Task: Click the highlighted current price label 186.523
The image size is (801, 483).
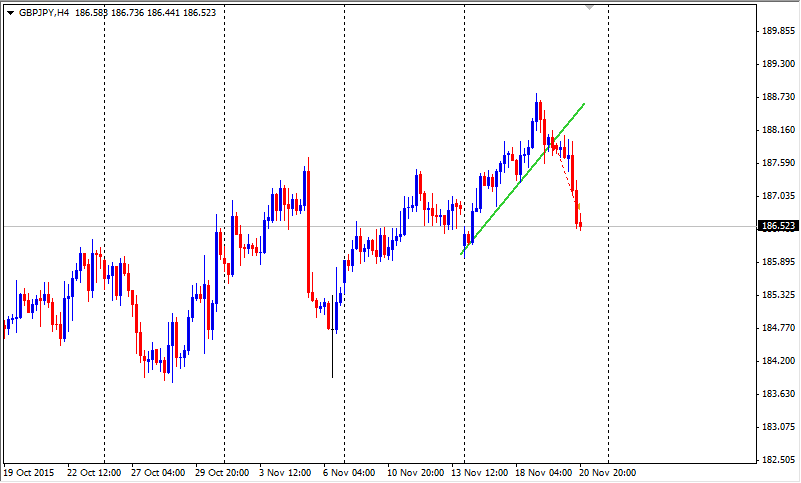Action: [779, 226]
